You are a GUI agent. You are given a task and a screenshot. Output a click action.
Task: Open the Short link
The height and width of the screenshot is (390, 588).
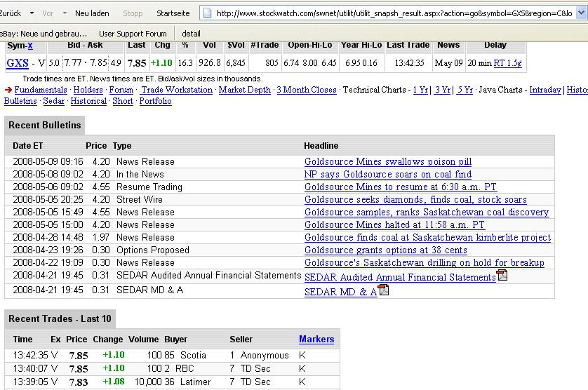tap(123, 101)
